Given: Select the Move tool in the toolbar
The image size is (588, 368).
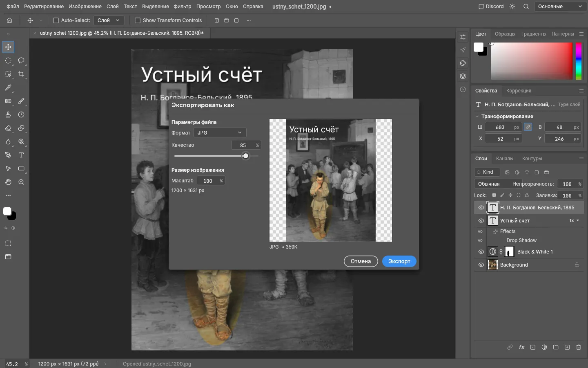Looking at the screenshot, I should point(8,47).
